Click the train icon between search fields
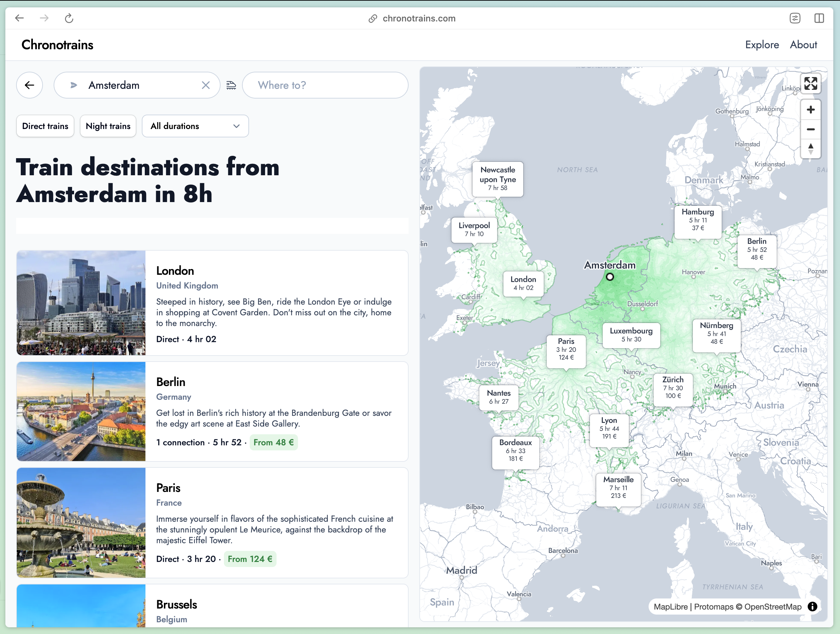Image resolution: width=840 pixels, height=634 pixels. click(x=231, y=85)
